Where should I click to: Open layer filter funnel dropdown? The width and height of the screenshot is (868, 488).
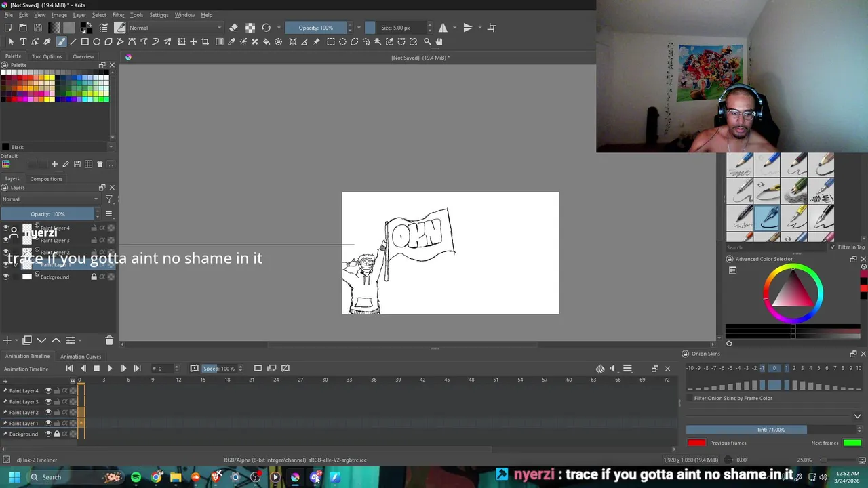[108, 199]
